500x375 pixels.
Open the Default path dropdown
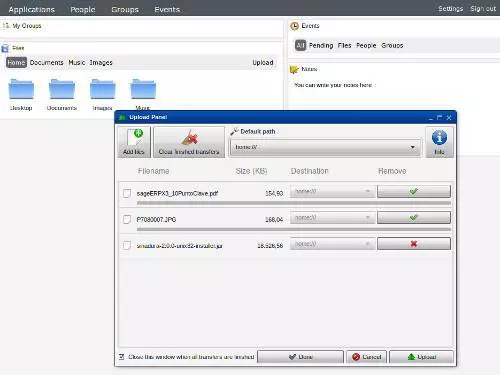(x=325, y=147)
